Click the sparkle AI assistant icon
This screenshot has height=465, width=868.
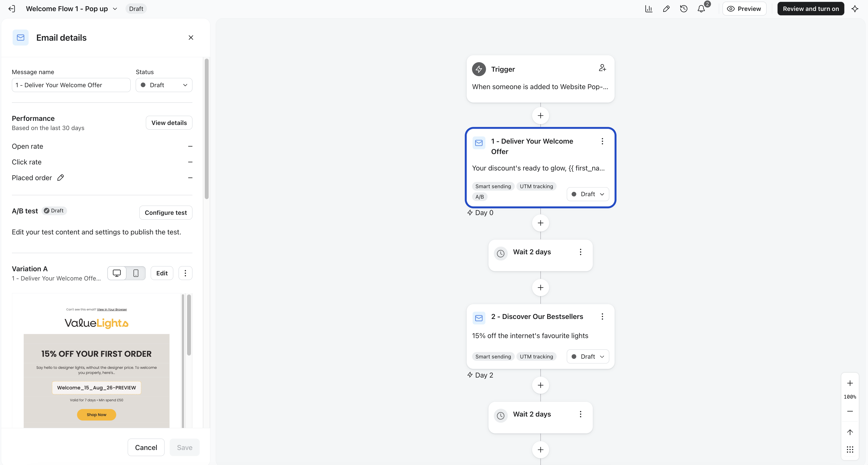click(855, 9)
